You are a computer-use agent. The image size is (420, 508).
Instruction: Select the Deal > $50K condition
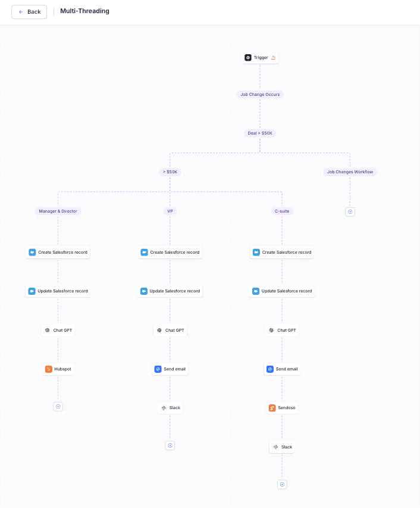tap(260, 133)
